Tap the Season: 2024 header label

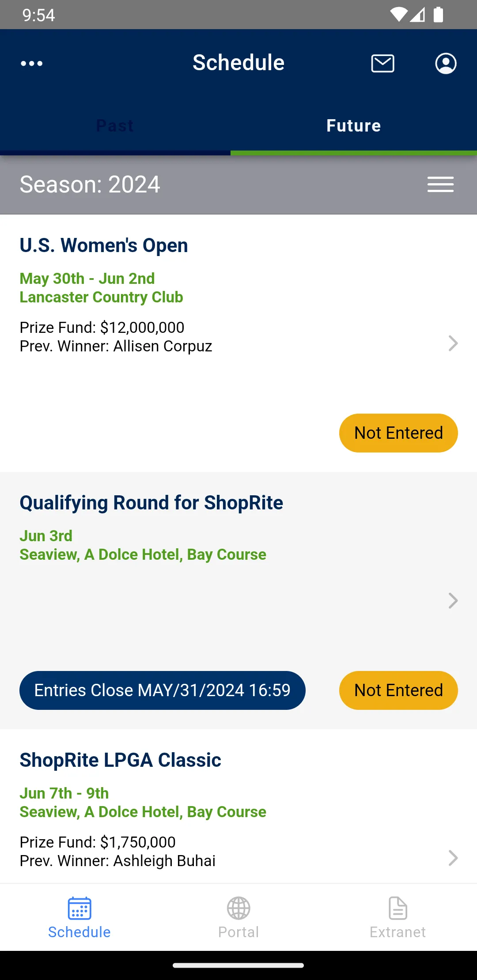90,185
